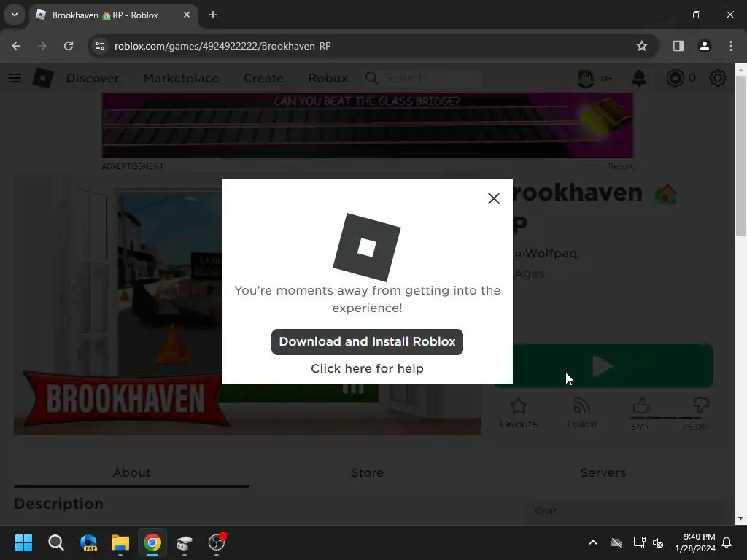Open Chrome profile menu
The image size is (747, 560).
click(704, 46)
